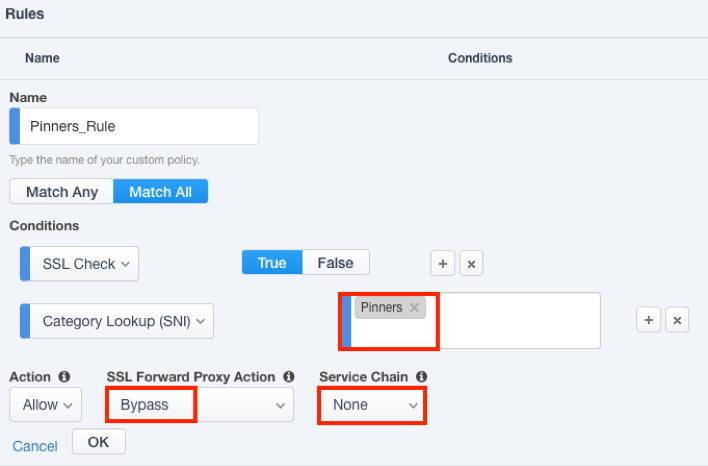Open the Action Allow dropdown

(x=45, y=405)
